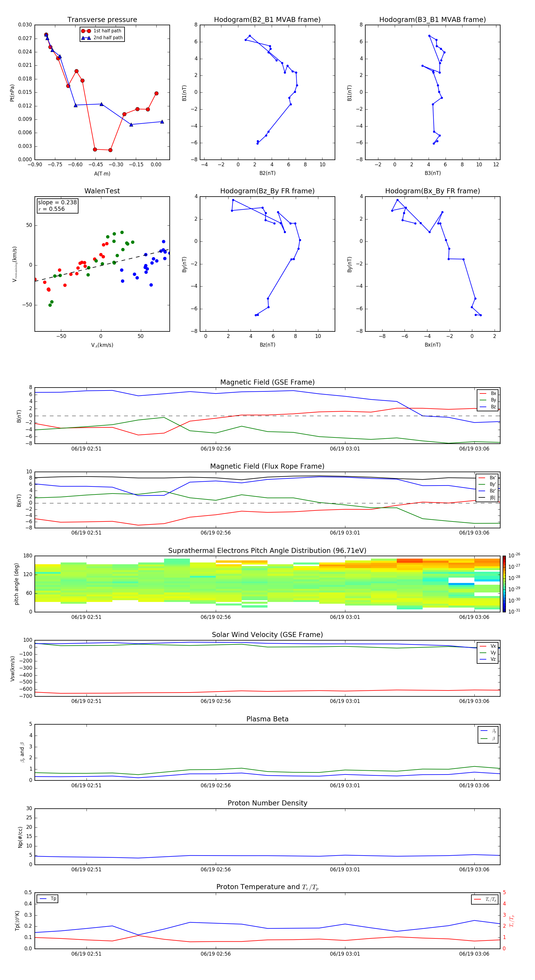Select the Vz entry in velocity legend

tap(488, 659)
